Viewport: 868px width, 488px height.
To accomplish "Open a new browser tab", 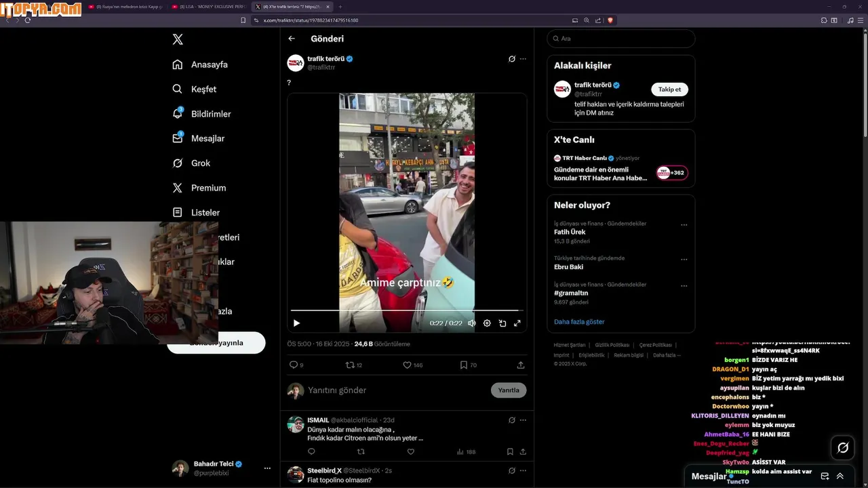I will [340, 7].
